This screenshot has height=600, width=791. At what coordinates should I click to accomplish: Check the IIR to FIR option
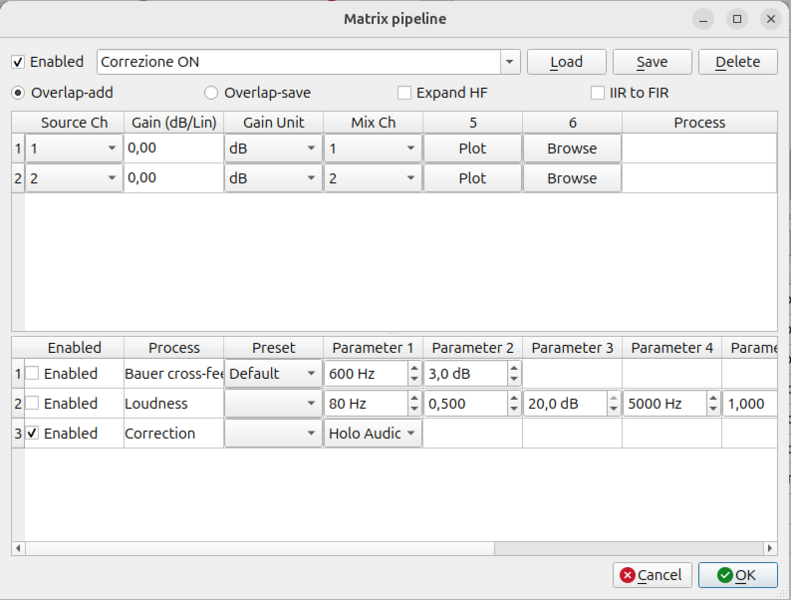(598, 93)
